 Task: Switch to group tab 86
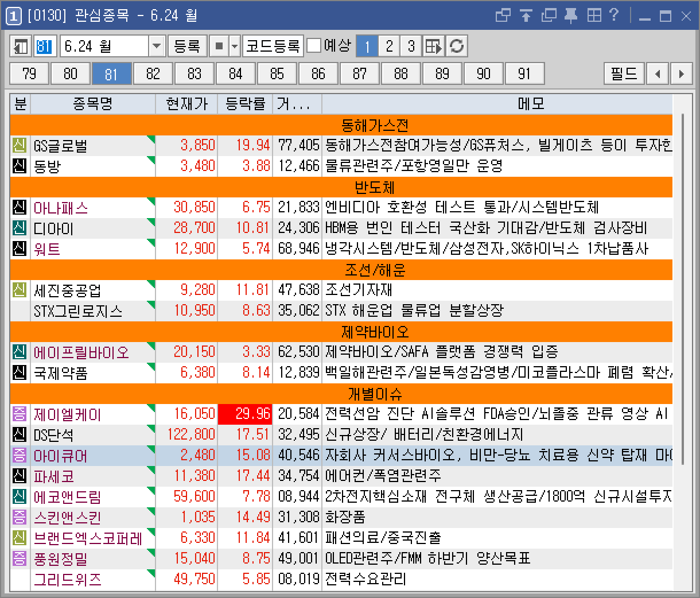click(318, 73)
